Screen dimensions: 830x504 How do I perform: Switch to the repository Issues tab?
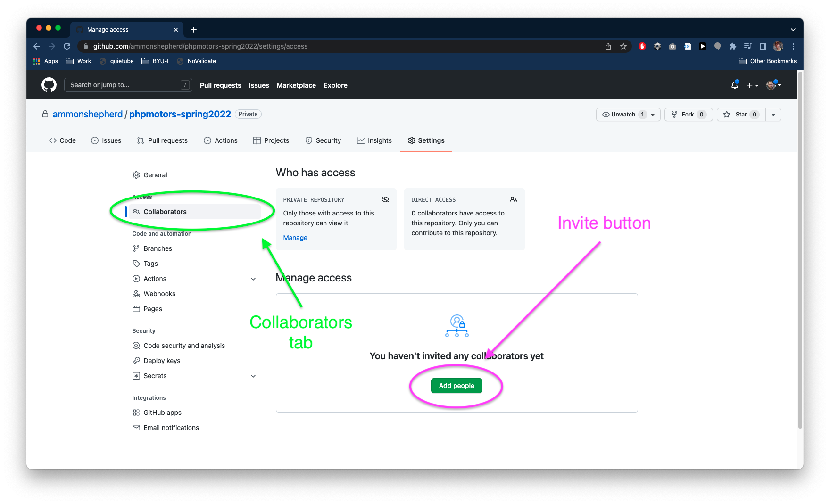(x=106, y=140)
